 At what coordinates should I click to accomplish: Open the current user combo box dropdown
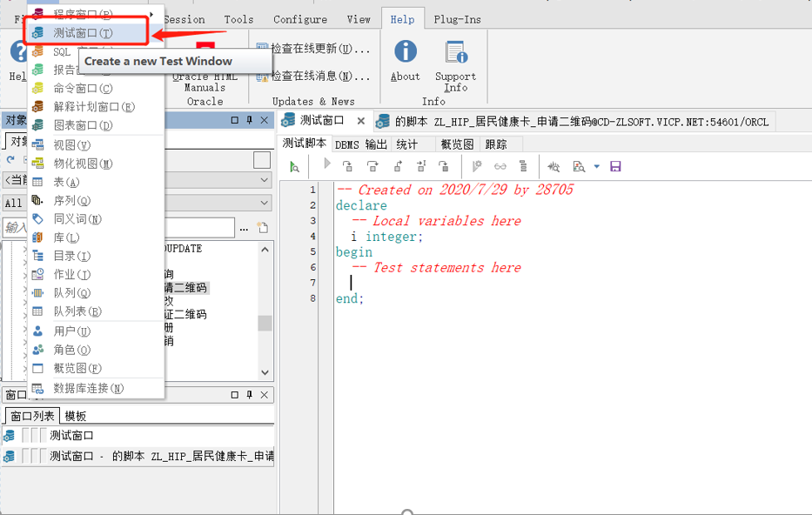click(x=263, y=178)
